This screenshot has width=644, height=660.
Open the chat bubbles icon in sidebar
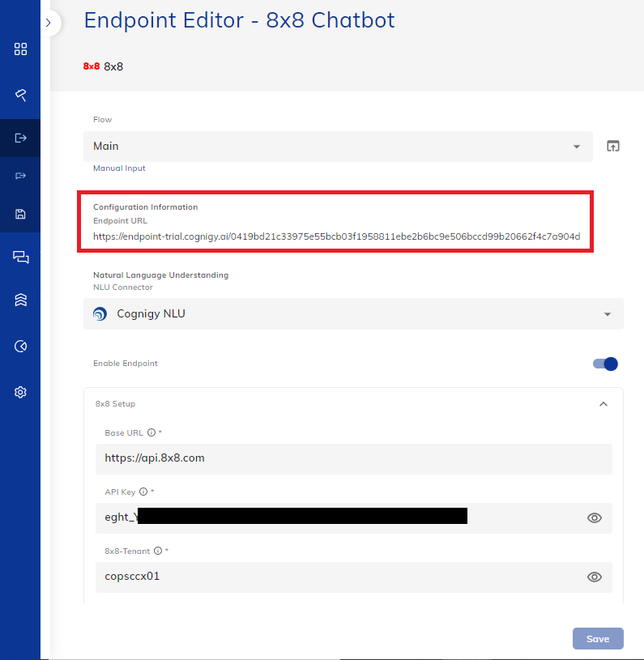pos(20,257)
